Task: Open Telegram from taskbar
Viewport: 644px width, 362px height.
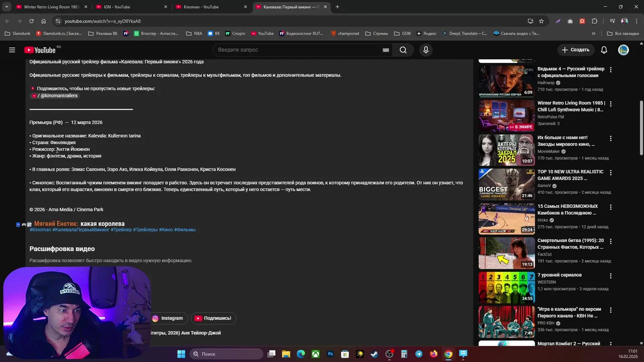Action: (x=419, y=354)
